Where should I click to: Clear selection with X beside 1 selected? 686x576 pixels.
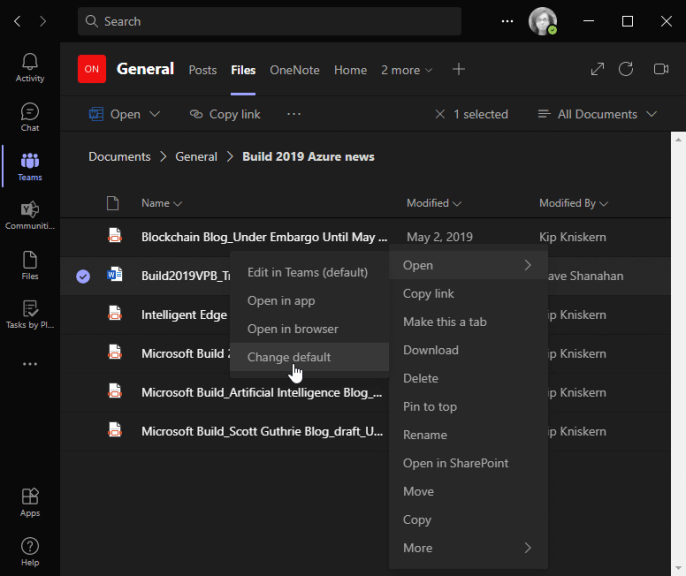pyautogui.click(x=440, y=114)
